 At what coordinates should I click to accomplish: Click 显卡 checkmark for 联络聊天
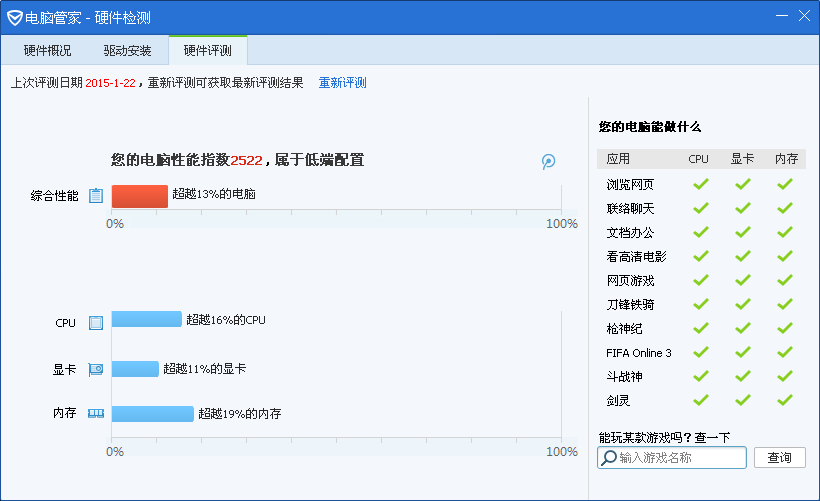click(743, 208)
